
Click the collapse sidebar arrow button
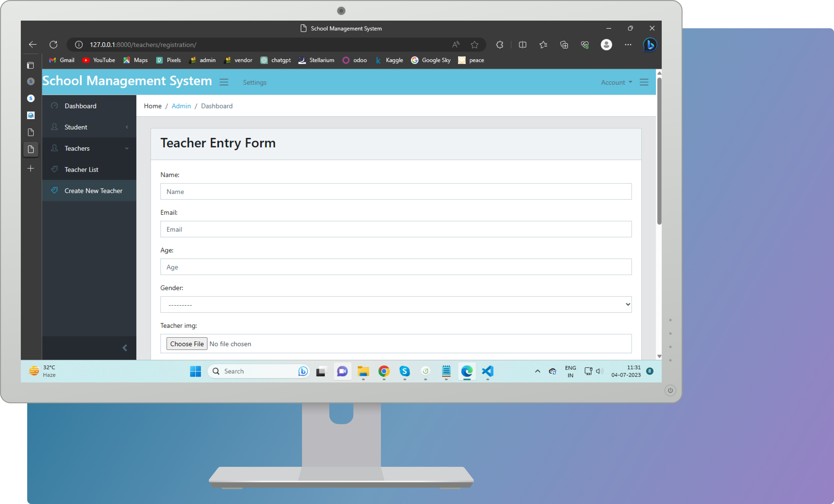click(x=125, y=348)
